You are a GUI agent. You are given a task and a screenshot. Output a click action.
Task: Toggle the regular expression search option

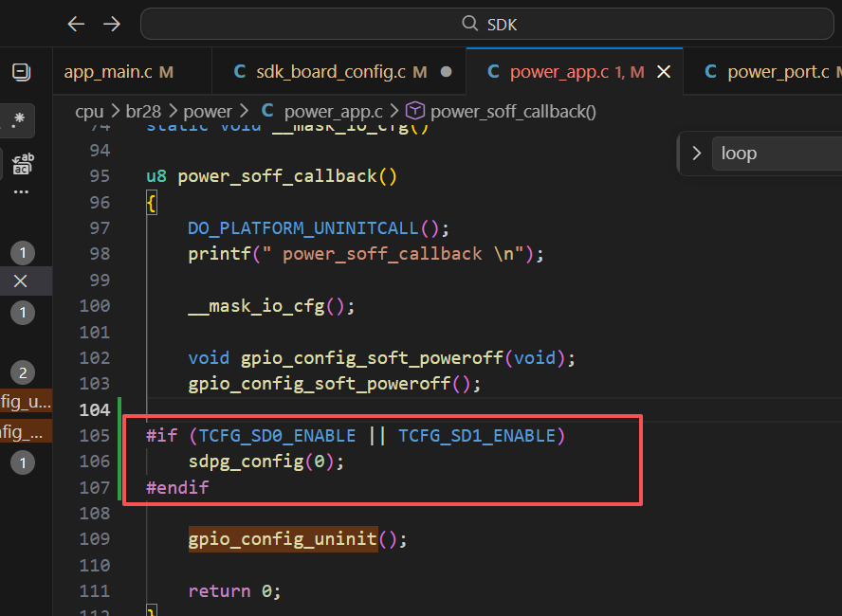point(19,118)
